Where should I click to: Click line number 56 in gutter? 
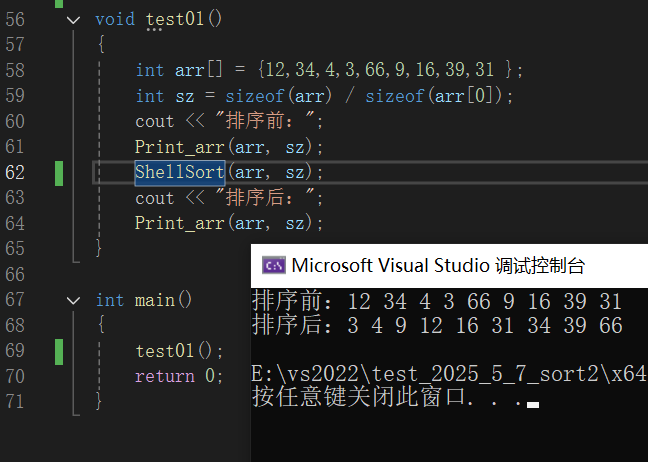15,19
